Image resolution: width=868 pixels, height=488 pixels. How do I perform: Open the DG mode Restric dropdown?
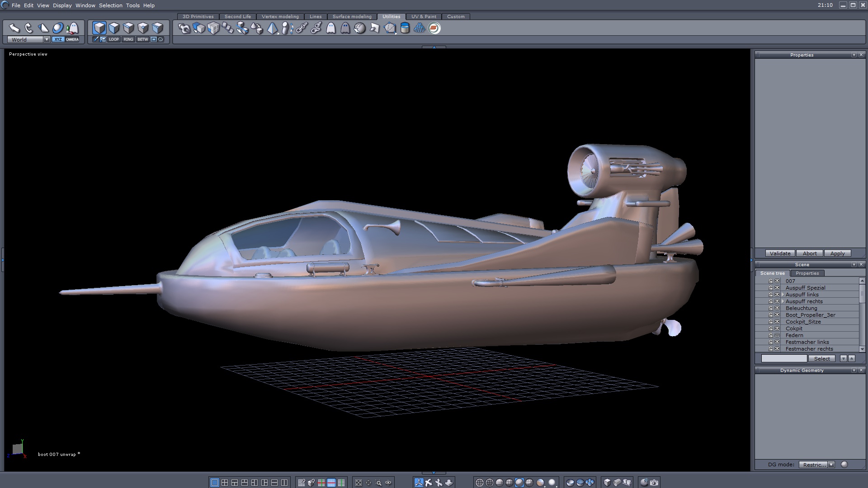(831, 465)
